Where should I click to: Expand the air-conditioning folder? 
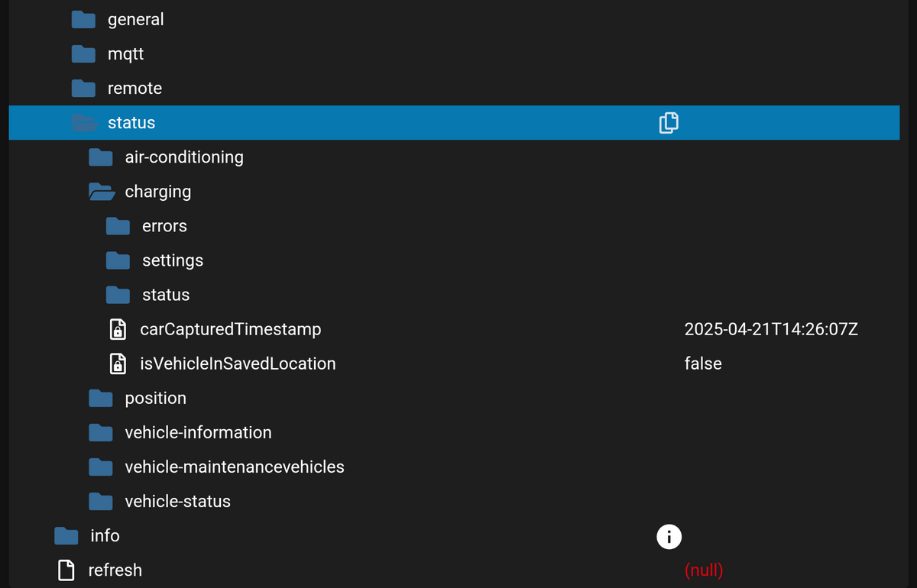101,157
